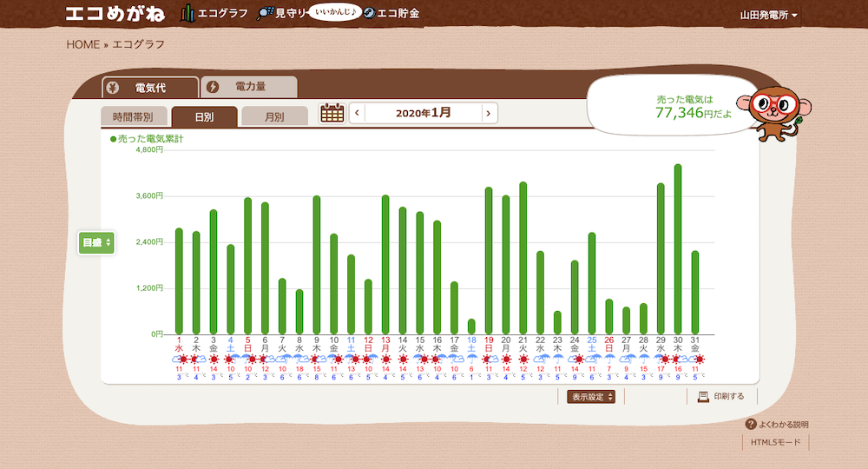Click the sunny weather icon for day 20
The width and height of the screenshot is (868, 469).
[x=506, y=360]
